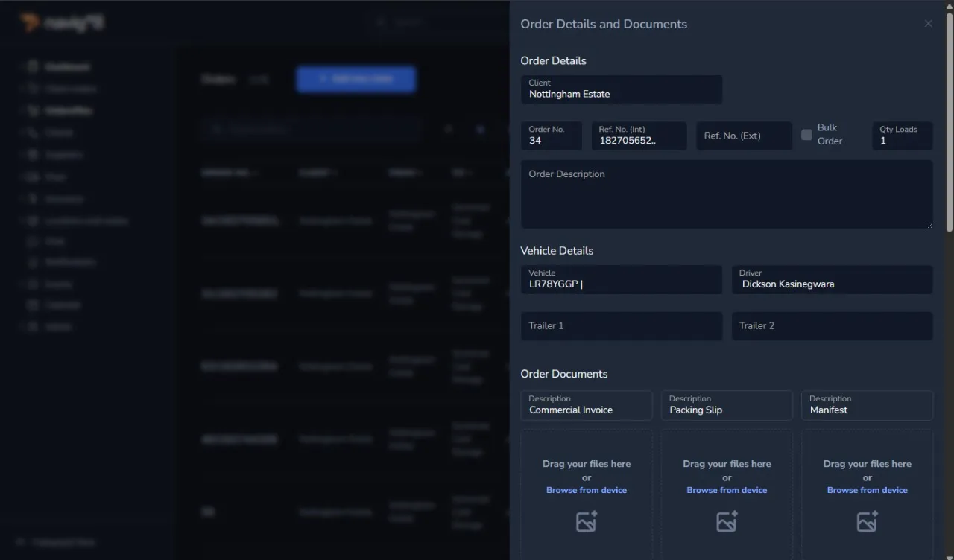Open the Vehicle selector showing LR78YGGP

[x=621, y=280]
